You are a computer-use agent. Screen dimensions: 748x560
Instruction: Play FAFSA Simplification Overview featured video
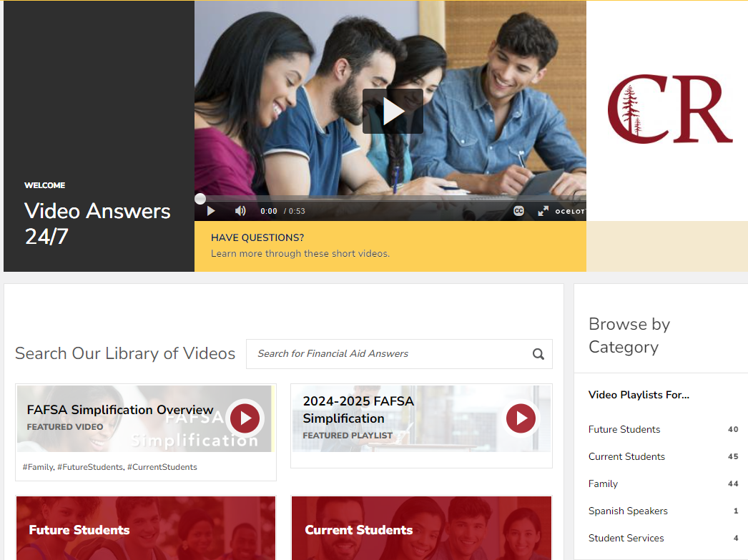pyautogui.click(x=245, y=418)
